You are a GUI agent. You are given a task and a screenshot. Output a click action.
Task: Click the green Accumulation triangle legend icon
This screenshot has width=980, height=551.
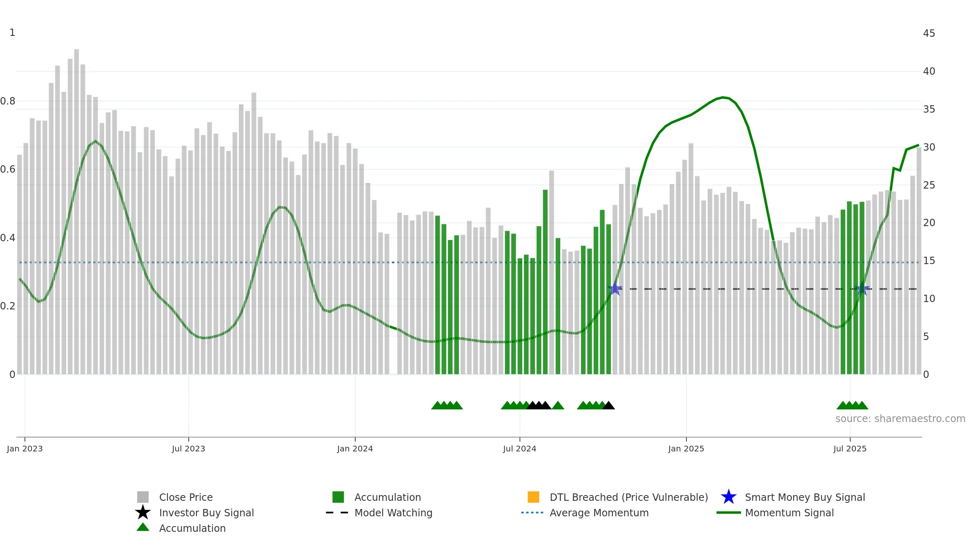click(143, 527)
